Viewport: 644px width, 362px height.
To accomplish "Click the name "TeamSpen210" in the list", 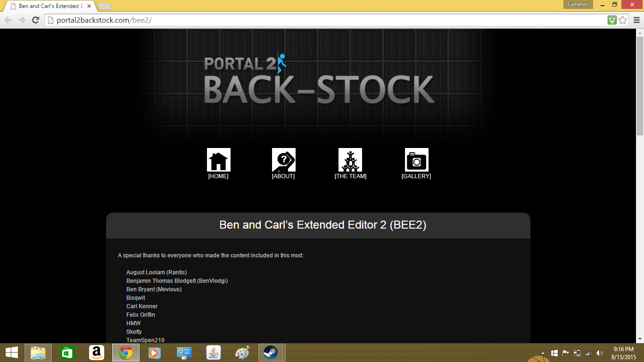I will (145, 340).
